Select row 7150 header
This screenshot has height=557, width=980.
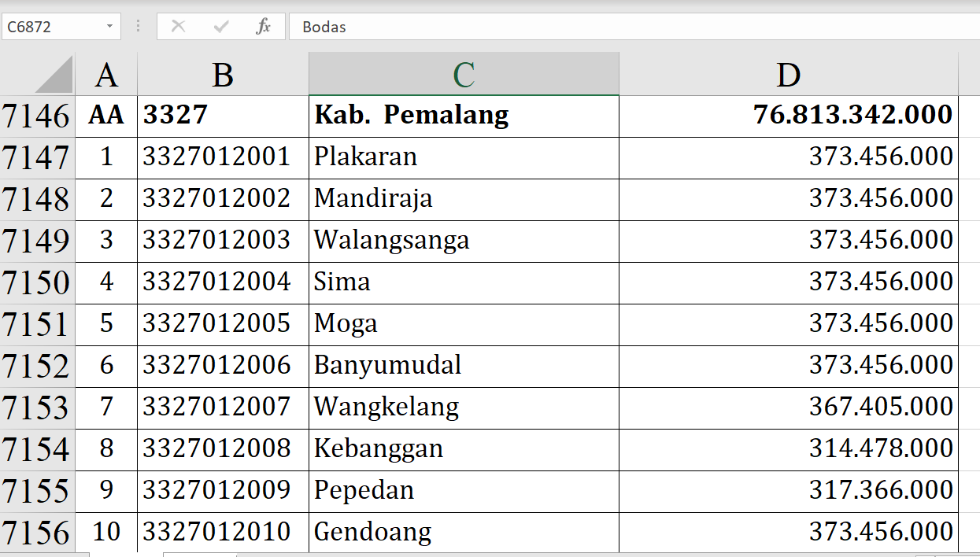tap(36, 283)
